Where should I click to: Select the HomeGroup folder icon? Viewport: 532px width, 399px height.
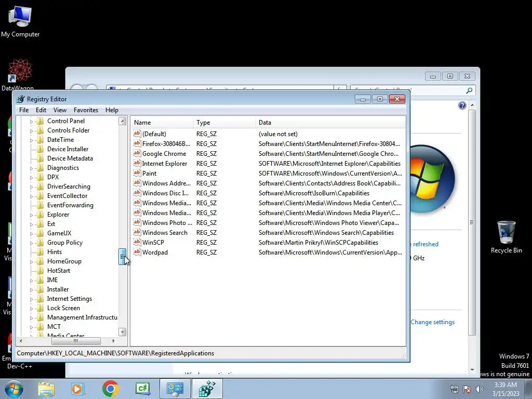[41, 261]
